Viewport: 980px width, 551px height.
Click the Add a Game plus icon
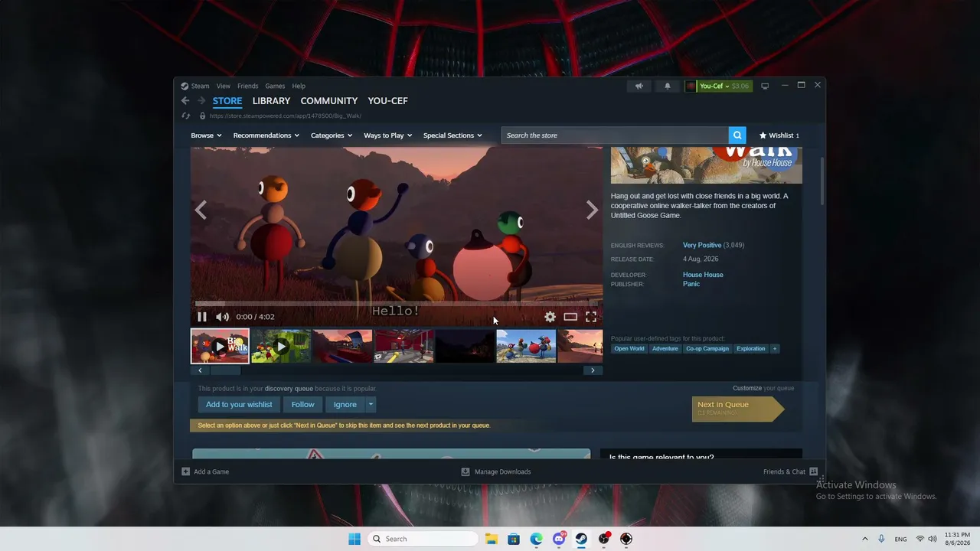185,471
